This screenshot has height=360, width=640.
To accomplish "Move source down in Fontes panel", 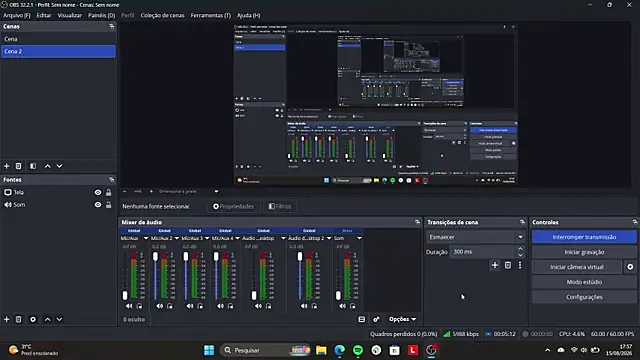I will pyautogui.click(x=60, y=319).
